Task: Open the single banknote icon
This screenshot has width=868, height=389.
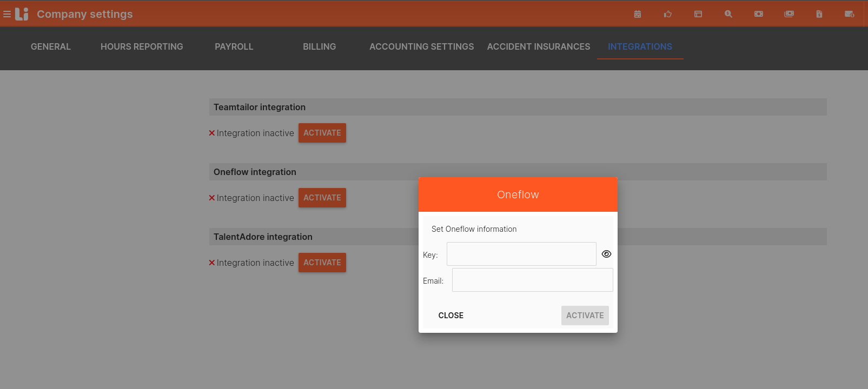Action: point(759,14)
